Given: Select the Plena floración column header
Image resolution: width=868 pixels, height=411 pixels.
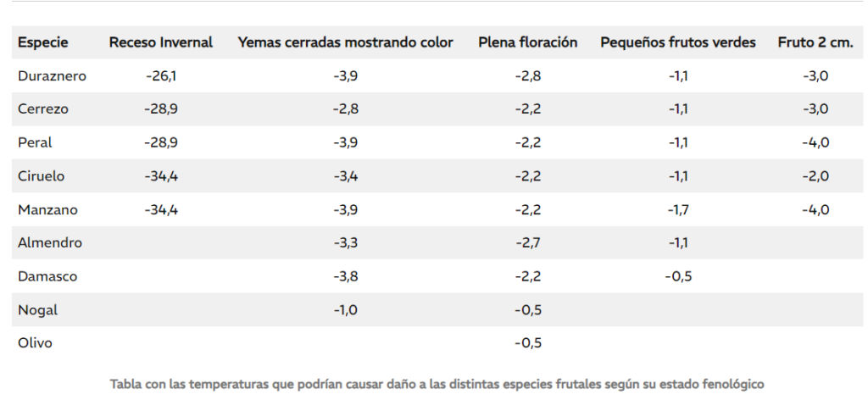Looking at the screenshot, I should pyautogui.click(x=527, y=42).
